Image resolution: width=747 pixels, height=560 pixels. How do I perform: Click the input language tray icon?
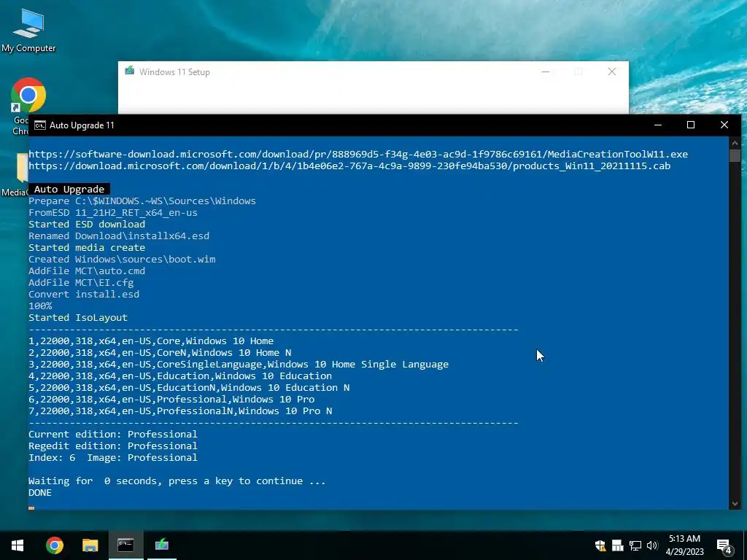617,545
